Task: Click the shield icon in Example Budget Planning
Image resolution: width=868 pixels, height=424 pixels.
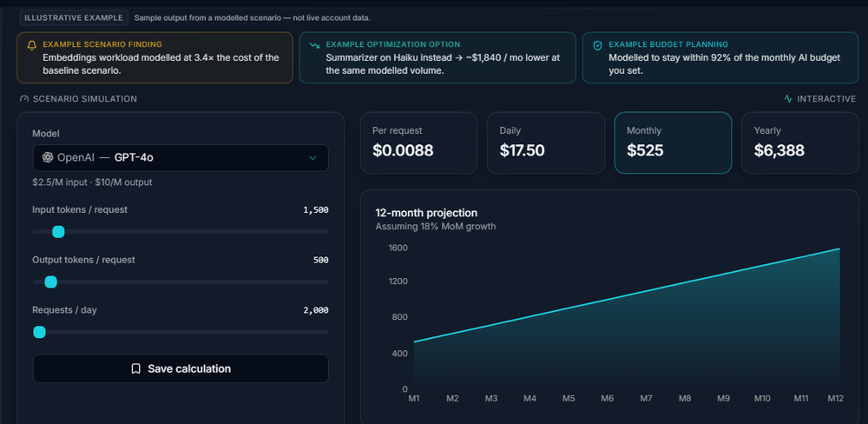Action: click(597, 44)
